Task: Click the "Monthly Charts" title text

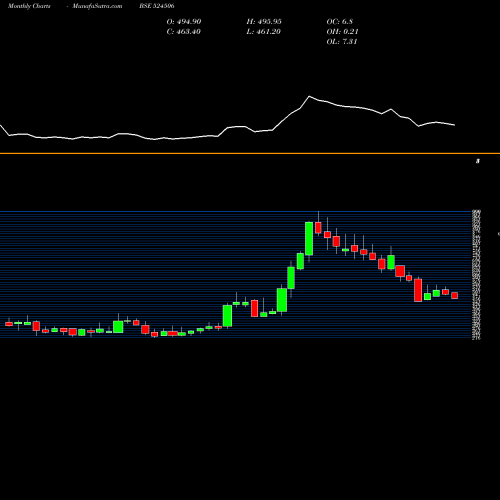Action: pyautogui.click(x=29, y=6)
